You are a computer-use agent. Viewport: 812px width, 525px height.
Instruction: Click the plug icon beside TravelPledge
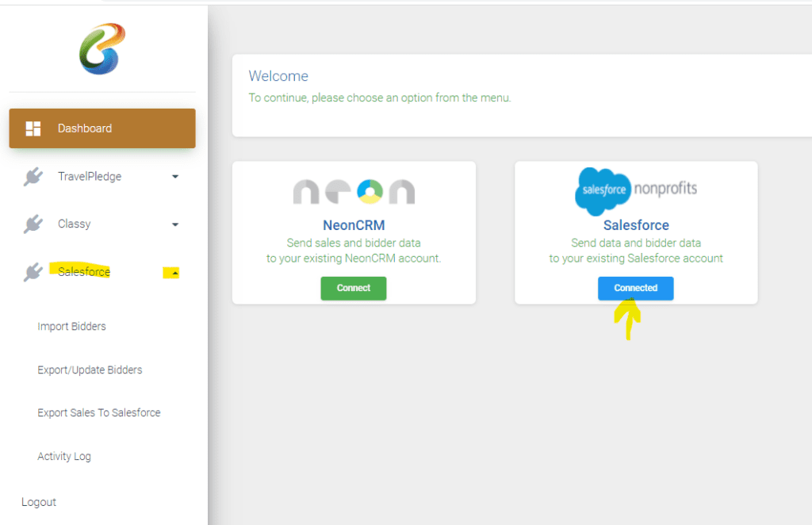[33, 177]
